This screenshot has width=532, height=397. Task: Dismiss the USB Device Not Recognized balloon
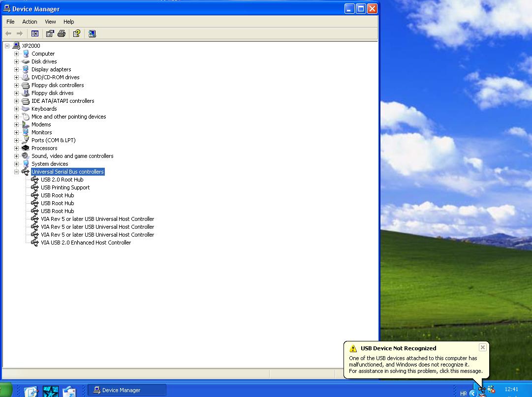coord(482,347)
